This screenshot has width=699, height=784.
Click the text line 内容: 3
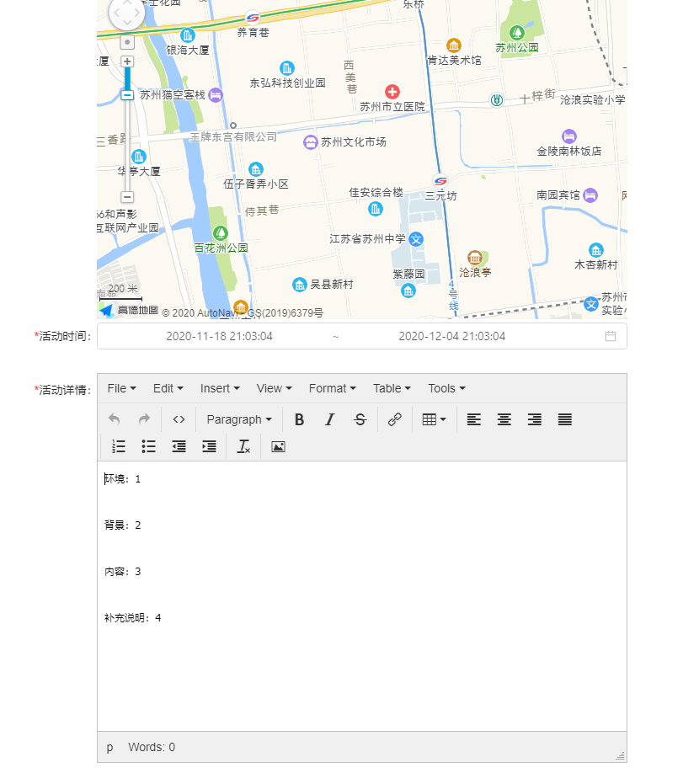[122, 572]
